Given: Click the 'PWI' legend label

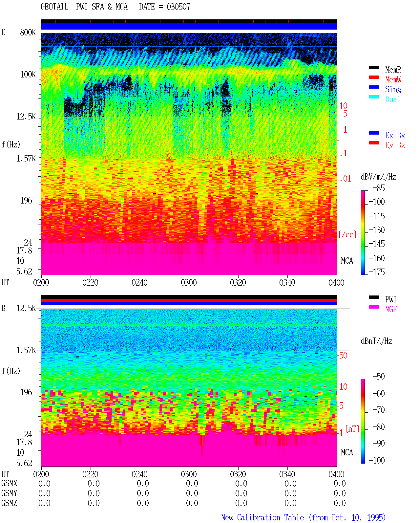Looking at the screenshot, I should coord(391,299).
